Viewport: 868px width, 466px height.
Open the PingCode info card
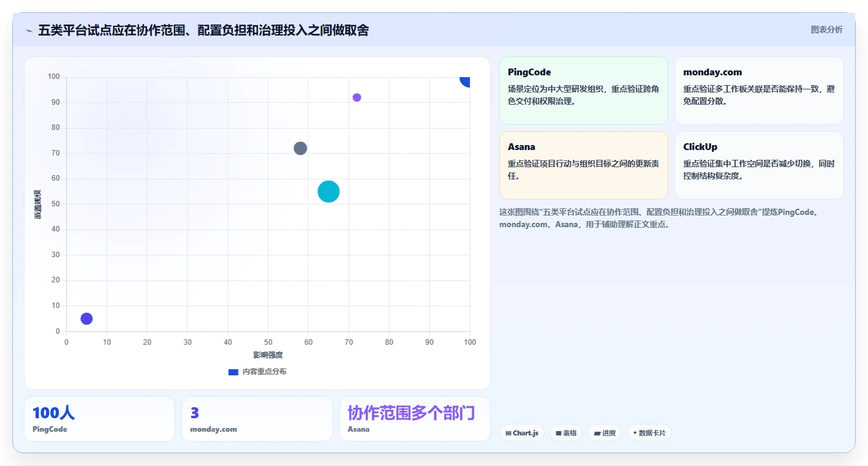point(584,91)
